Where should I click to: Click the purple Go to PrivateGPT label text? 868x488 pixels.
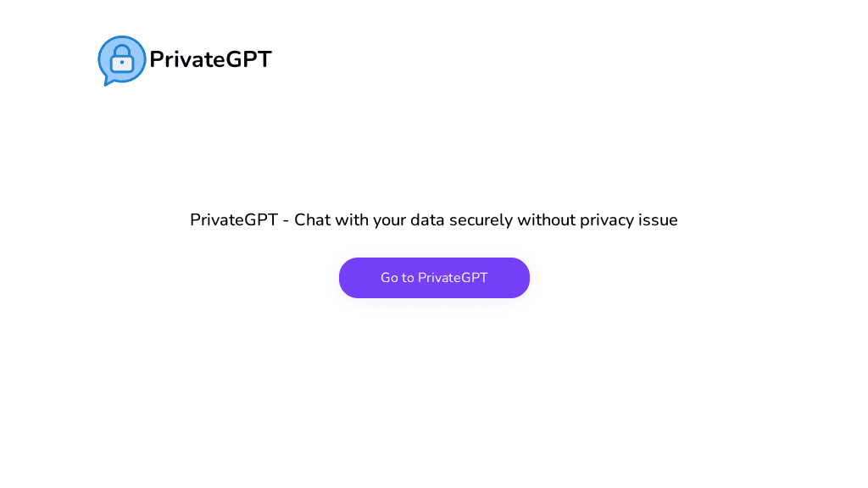tap(434, 277)
